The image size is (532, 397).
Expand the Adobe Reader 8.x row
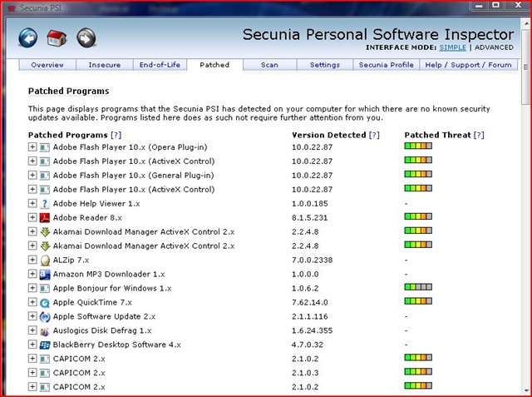[32, 217]
